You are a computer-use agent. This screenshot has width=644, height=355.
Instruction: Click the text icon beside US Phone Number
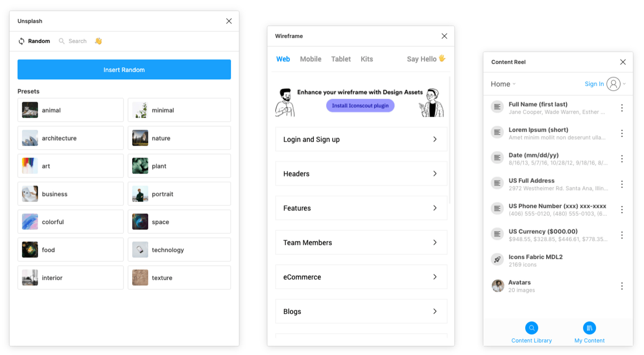click(497, 209)
